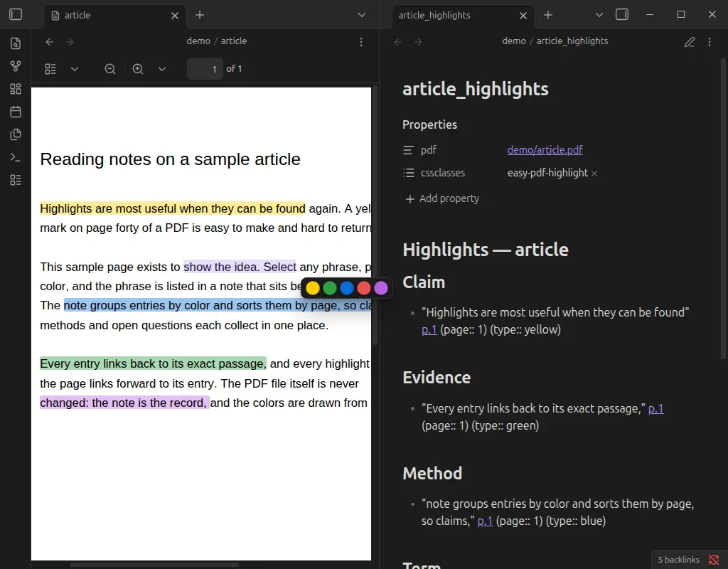
Task: Pick blue highlight color
Action: 347,288
